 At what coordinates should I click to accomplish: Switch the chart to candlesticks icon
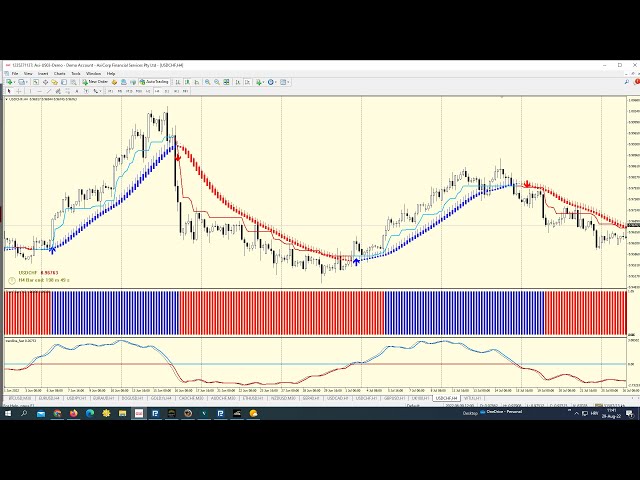pyautogui.click(x=187, y=82)
